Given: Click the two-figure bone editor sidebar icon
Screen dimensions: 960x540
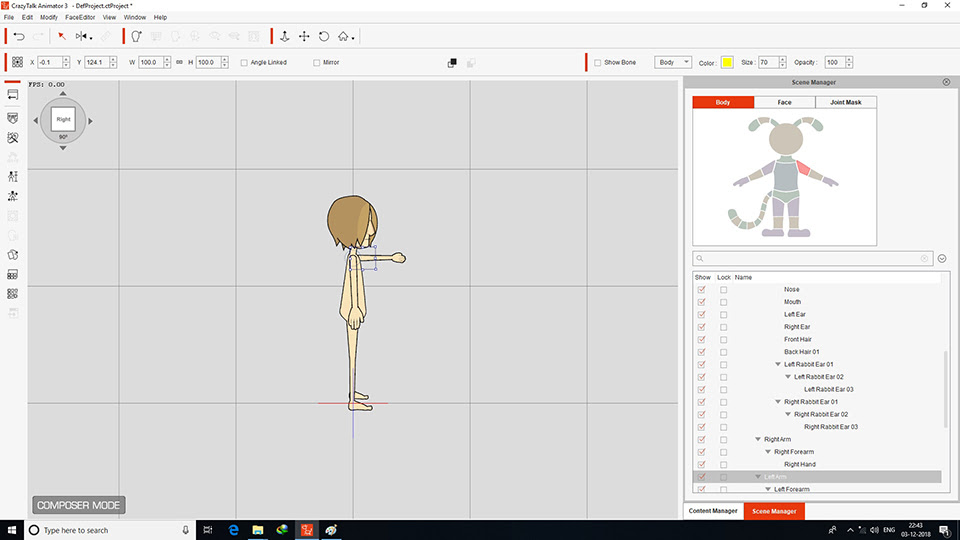Looking at the screenshot, I should tap(13, 176).
